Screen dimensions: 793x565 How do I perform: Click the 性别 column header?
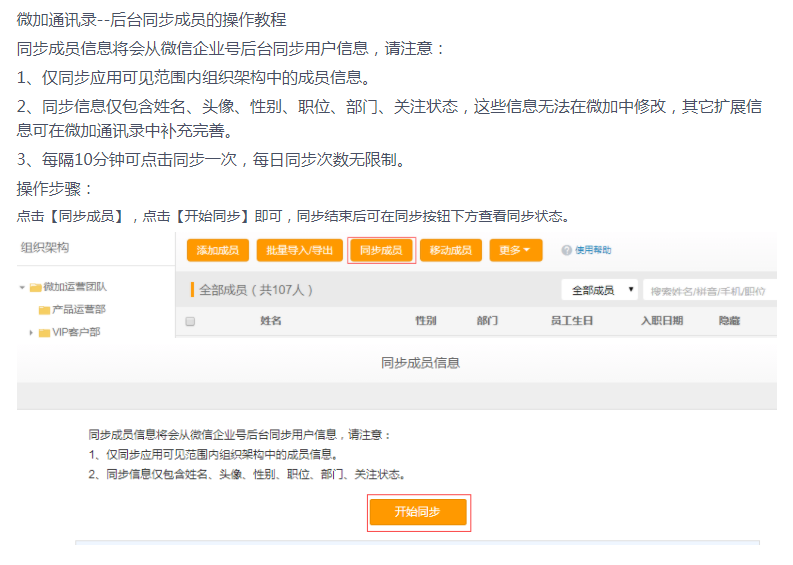click(x=425, y=321)
